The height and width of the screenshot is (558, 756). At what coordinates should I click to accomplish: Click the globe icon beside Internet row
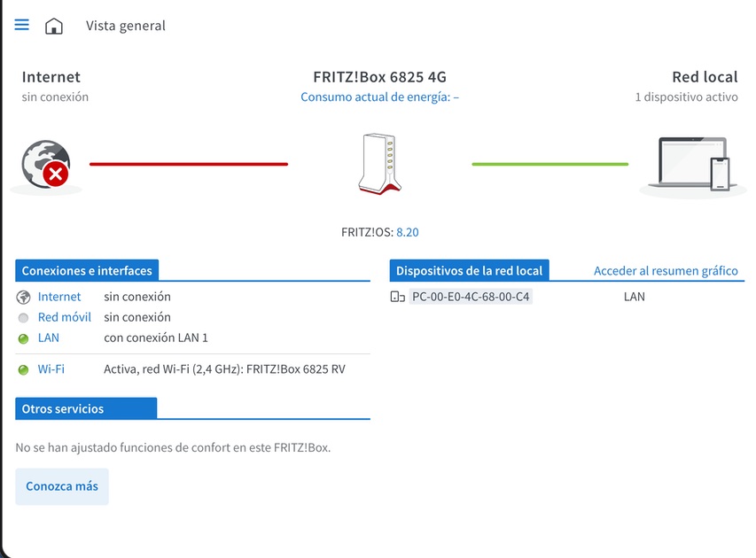click(x=23, y=298)
